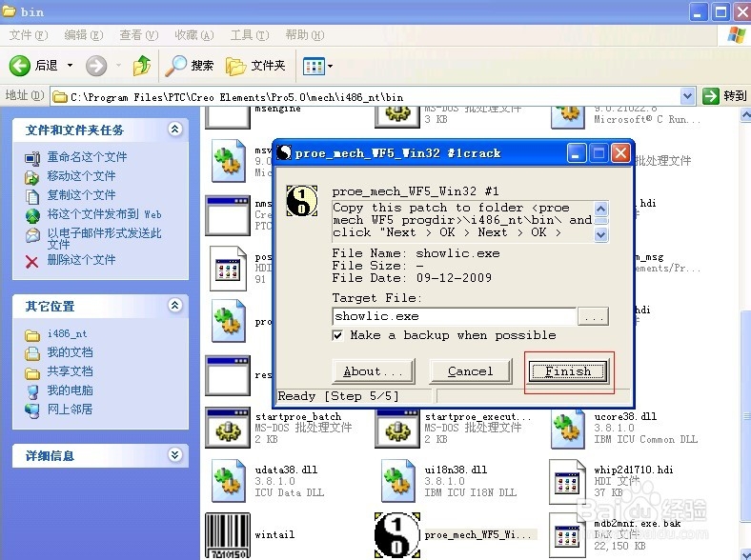Click the red X delete icon
Screen dimensions: 751x560
[x=31, y=261]
